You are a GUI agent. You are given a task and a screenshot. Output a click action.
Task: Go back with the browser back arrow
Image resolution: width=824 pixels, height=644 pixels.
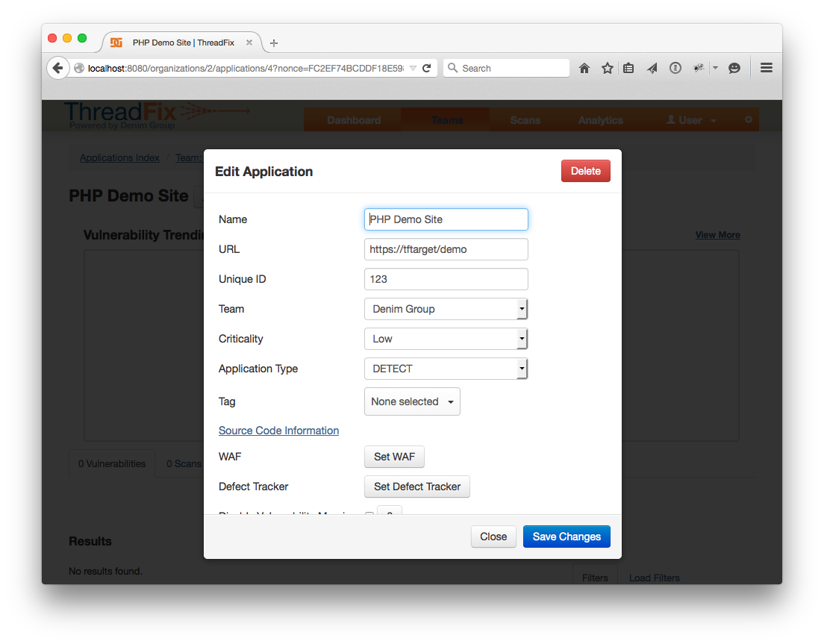click(57, 68)
